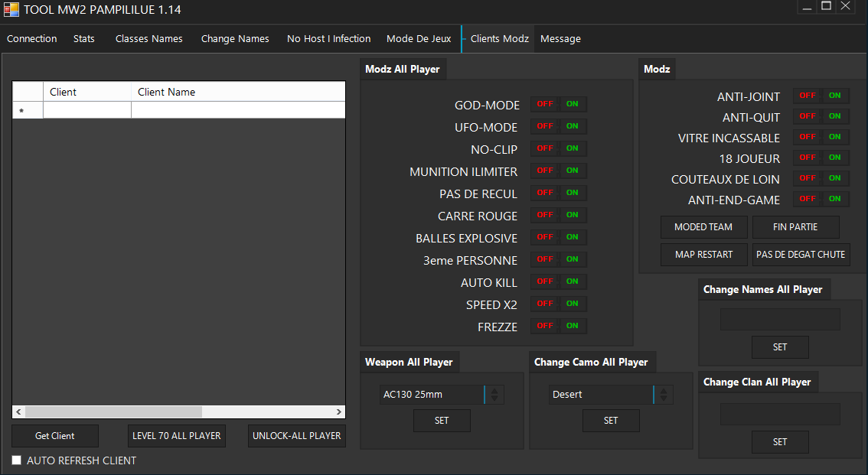This screenshot has height=475, width=868.
Task: Turn BALLES EXPLOSIVE on
Action: coord(573,236)
